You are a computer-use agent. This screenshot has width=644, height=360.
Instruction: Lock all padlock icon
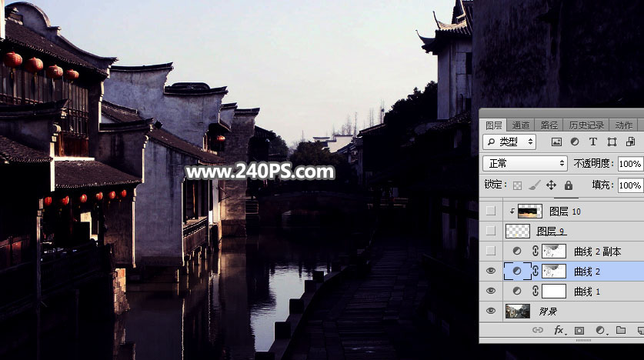[x=569, y=185]
